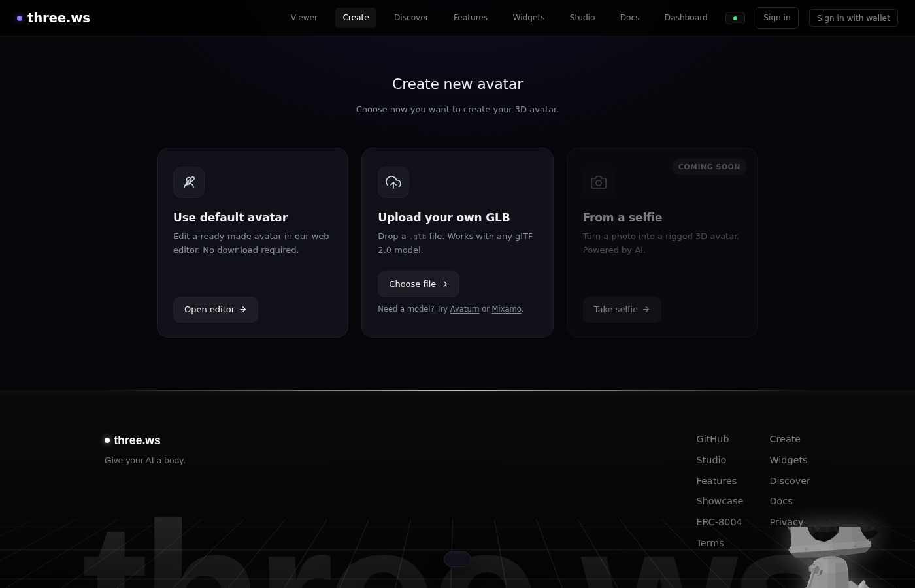915x588 pixels.
Task: Click the Take selfie button
Action: coord(622,310)
